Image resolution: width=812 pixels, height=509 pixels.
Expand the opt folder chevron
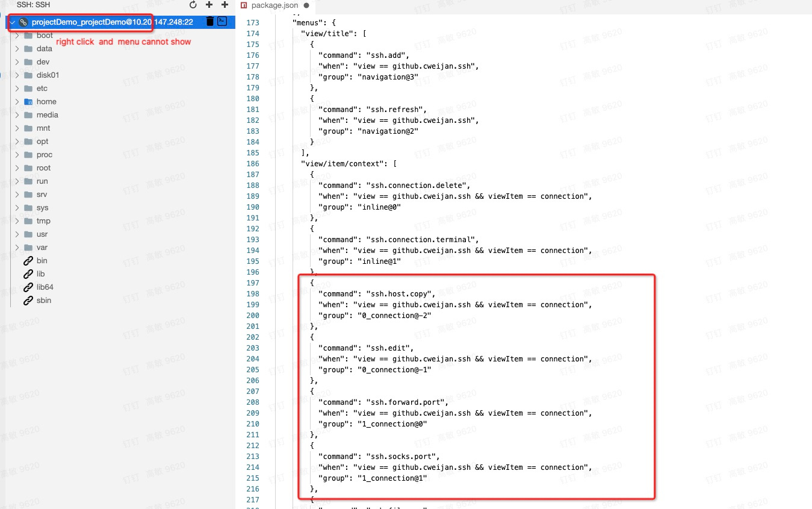pyautogui.click(x=17, y=142)
